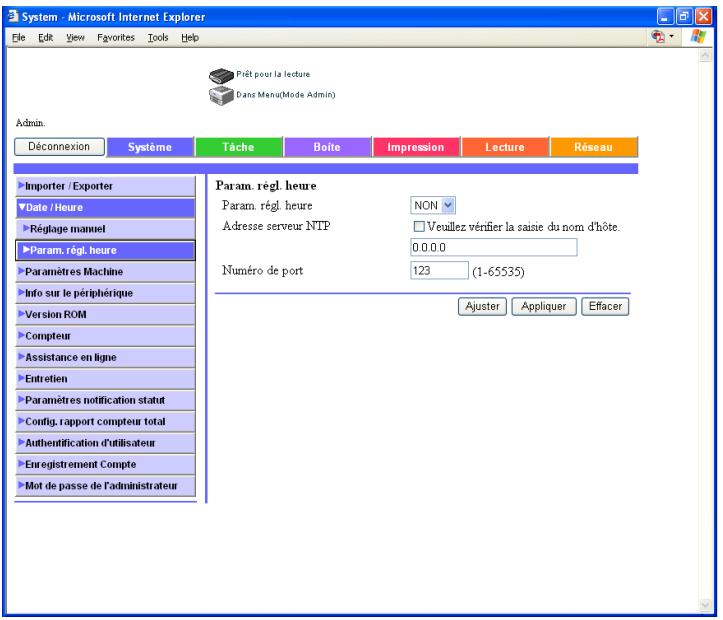Open the Param. régl. heure NON dropdown
Image resolution: width=723 pixels, height=620 pixels.
[x=433, y=205]
